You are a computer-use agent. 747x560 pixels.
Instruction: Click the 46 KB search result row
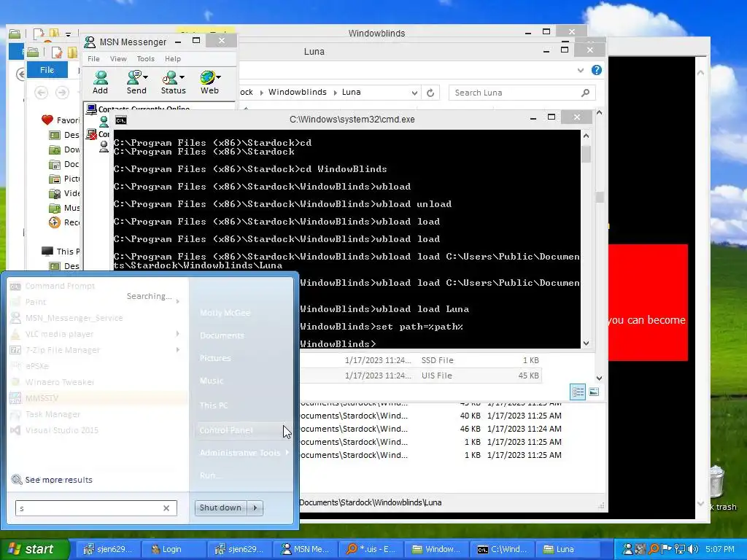point(430,429)
